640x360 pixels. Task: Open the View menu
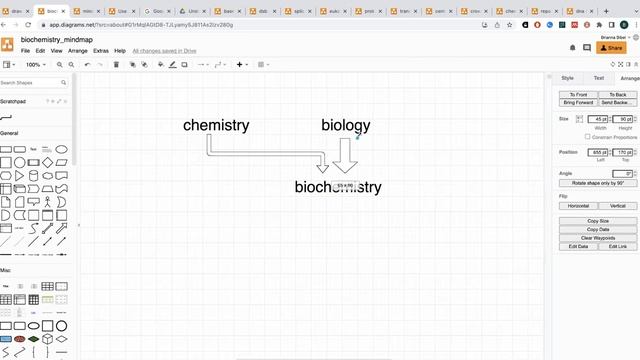coord(56,51)
